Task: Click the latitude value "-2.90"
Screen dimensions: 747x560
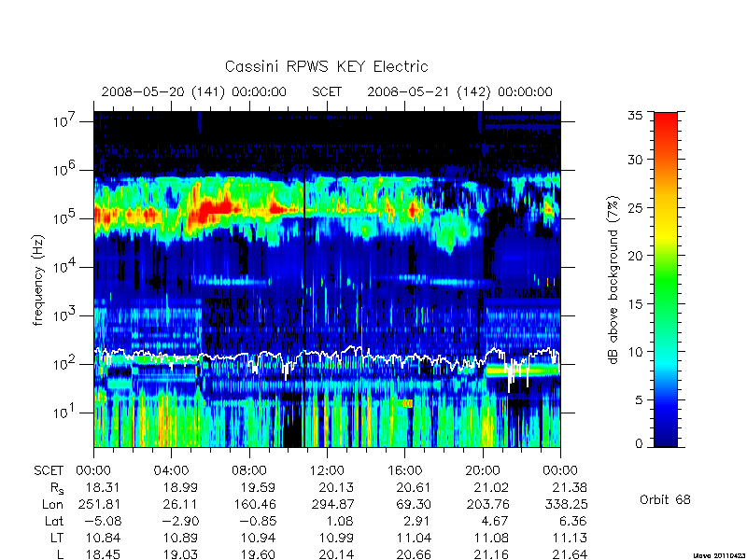Action: coord(181,521)
